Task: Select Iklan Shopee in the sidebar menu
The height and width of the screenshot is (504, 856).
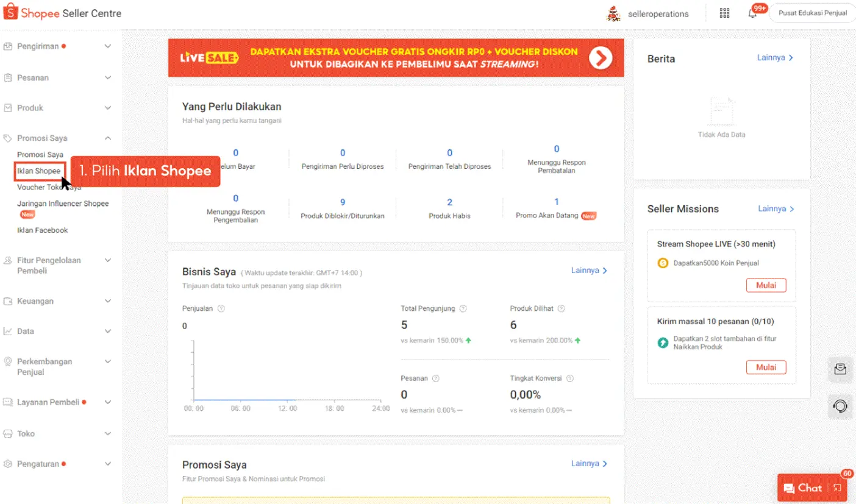Action: click(38, 171)
